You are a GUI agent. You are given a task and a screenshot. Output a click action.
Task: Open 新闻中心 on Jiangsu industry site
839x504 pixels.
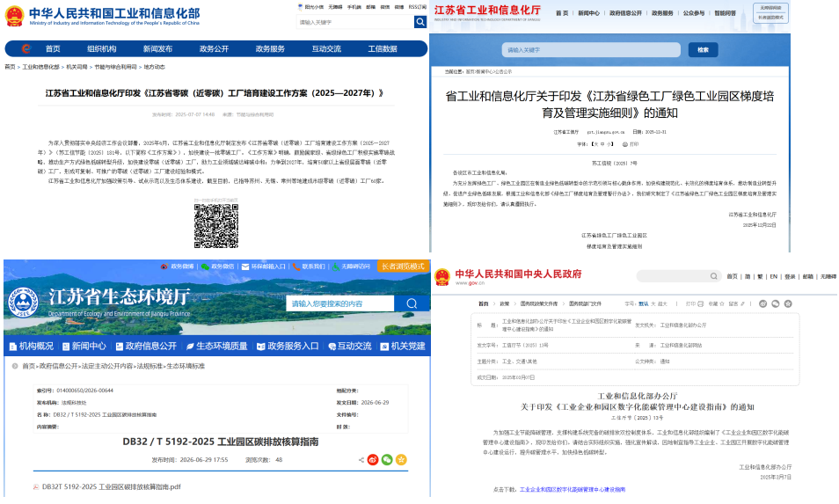[x=588, y=13]
